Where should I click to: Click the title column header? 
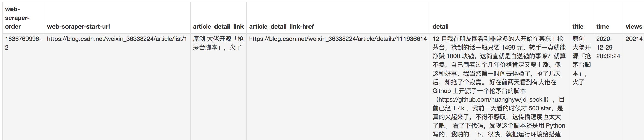point(578,27)
